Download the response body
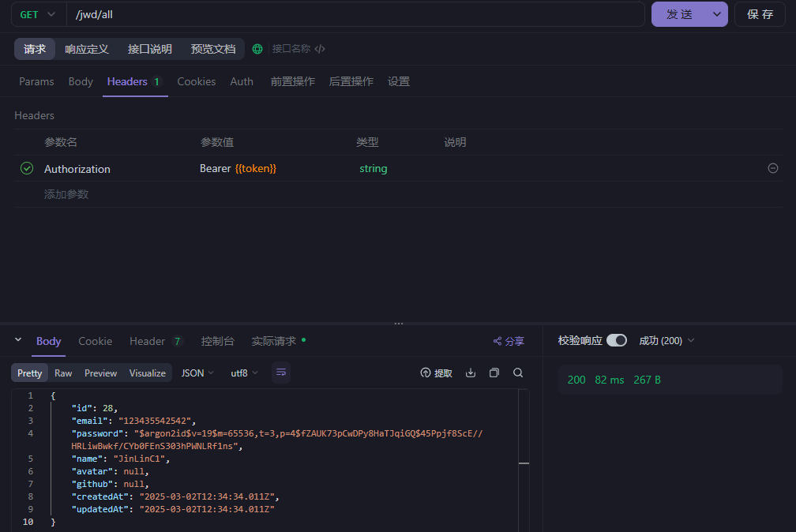 (x=471, y=373)
